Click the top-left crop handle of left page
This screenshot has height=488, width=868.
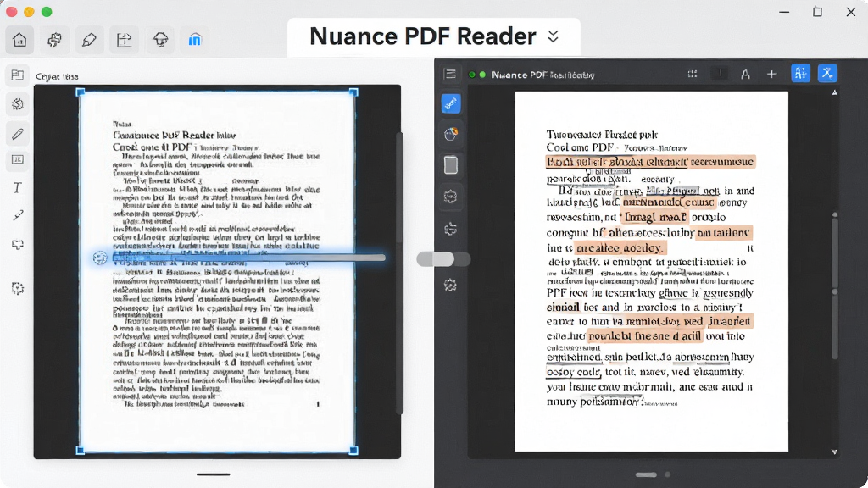tap(81, 91)
